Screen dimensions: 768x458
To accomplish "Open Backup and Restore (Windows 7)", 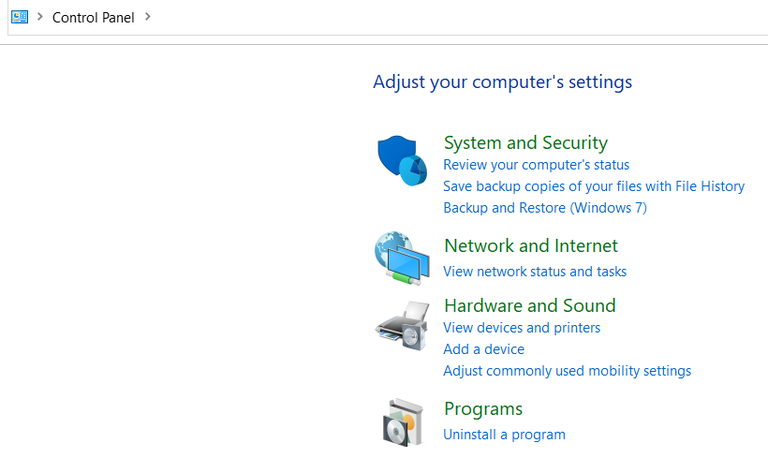I will (x=544, y=208).
